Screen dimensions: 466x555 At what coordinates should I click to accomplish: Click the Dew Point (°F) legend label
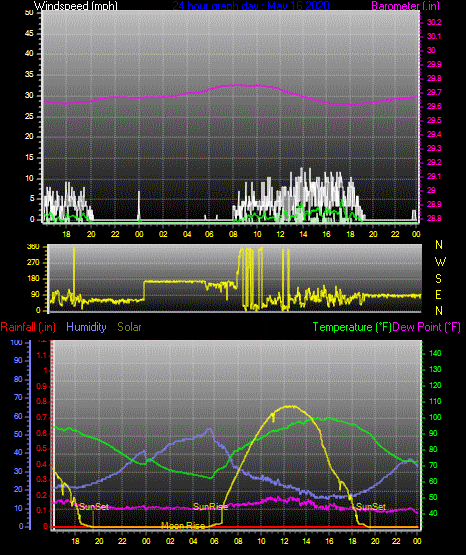coord(427,327)
